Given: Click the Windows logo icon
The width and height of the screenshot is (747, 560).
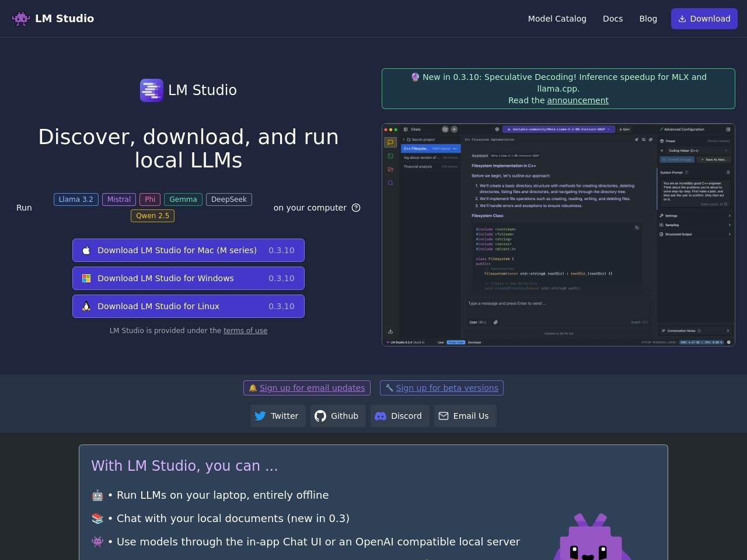Looking at the screenshot, I should pyautogui.click(x=86, y=278).
